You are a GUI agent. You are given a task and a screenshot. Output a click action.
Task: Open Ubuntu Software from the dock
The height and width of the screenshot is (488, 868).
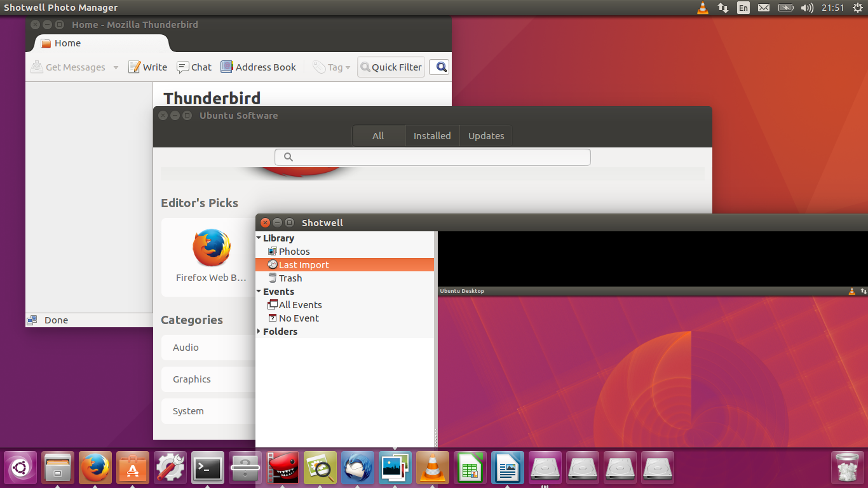tap(133, 468)
